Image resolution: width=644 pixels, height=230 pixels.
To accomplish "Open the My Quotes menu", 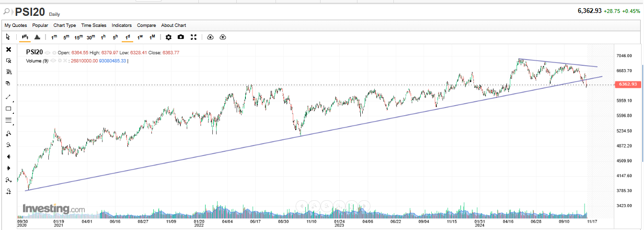I will point(16,25).
